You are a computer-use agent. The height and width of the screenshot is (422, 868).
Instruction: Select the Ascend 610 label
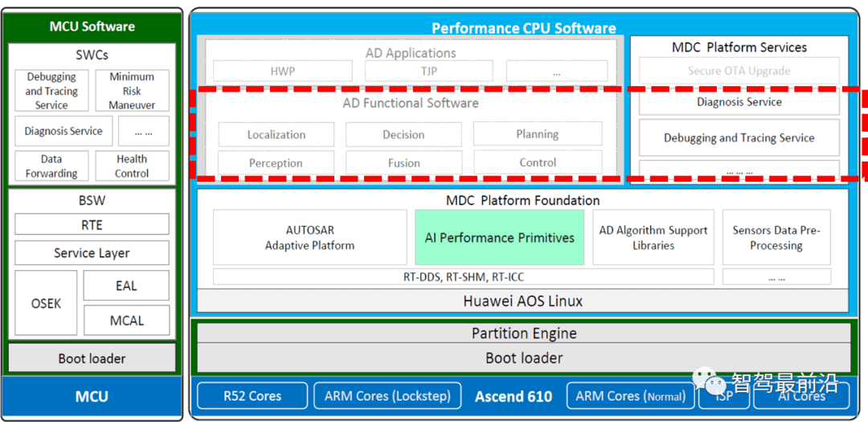click(513, 396)
